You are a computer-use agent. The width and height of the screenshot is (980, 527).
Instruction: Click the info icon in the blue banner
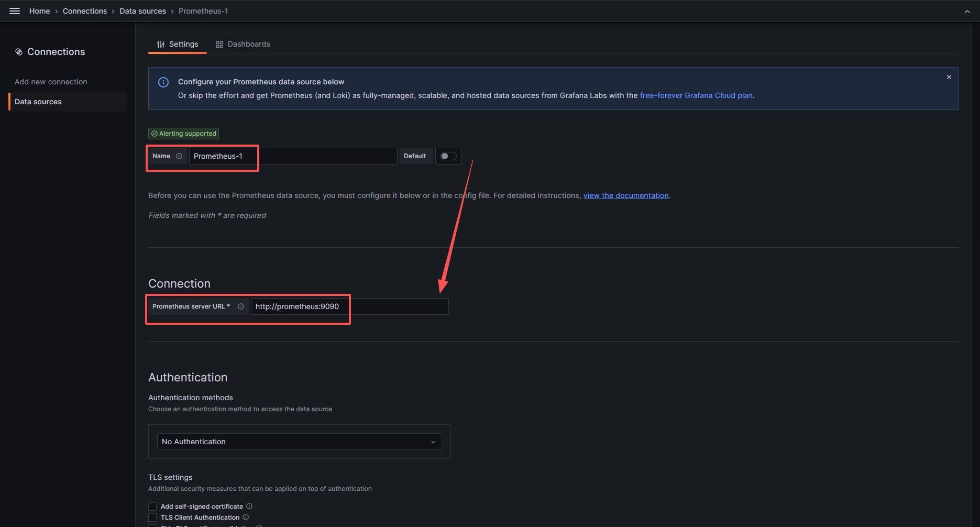[163, 82]
